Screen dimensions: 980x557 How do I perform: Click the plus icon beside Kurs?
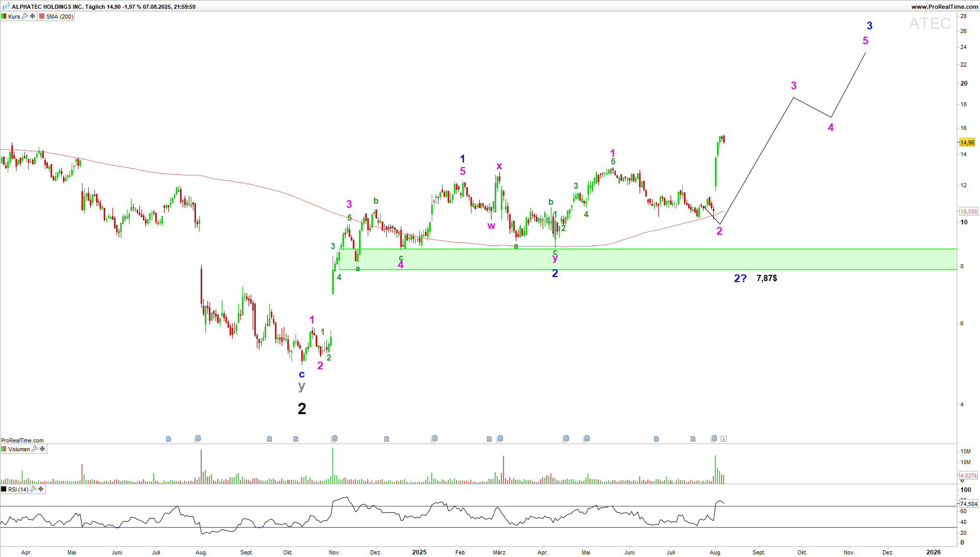tap(32, 17)
